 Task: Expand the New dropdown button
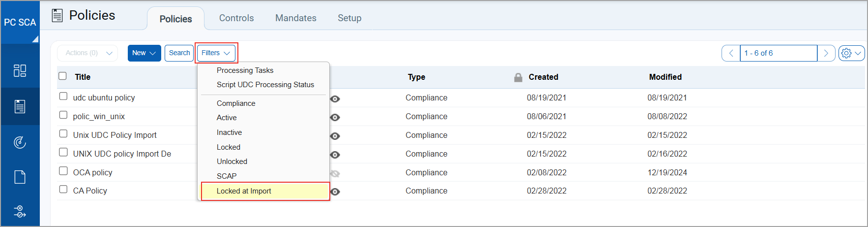click(x=144, y=53)
